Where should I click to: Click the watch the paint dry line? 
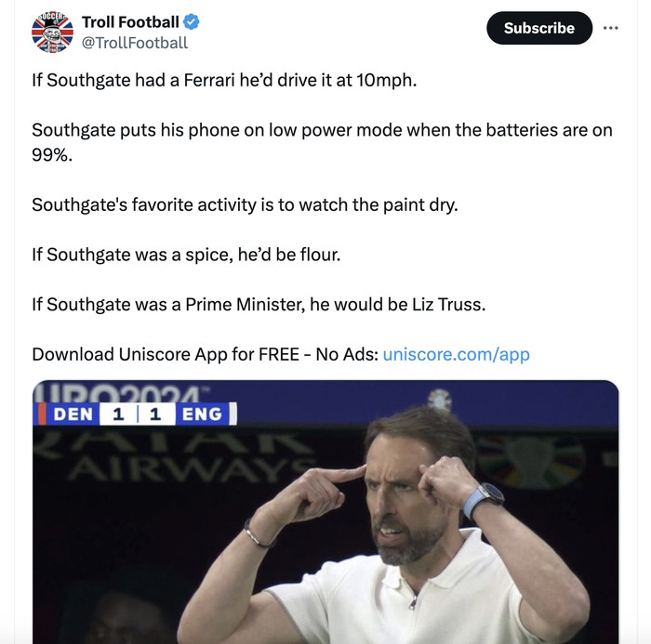pos(245,204)
